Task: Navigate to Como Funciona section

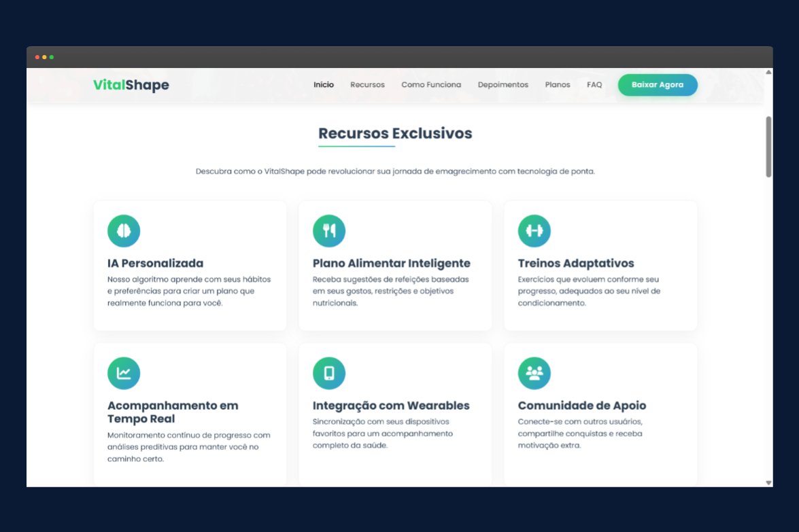Action: tap(431, 85)
